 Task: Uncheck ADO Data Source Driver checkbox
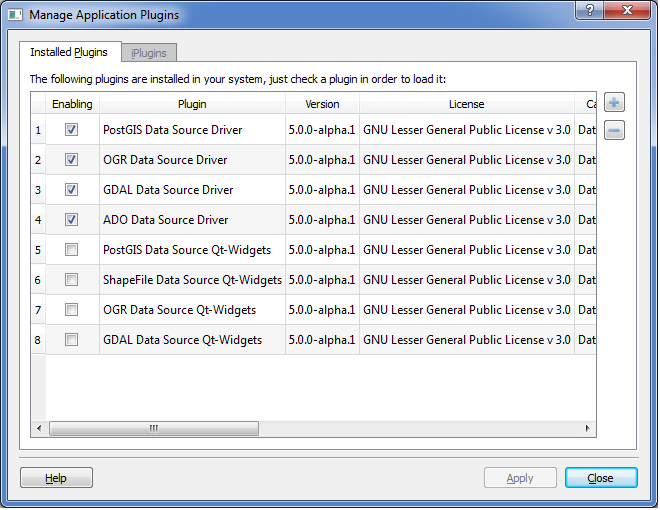[72, 220]
